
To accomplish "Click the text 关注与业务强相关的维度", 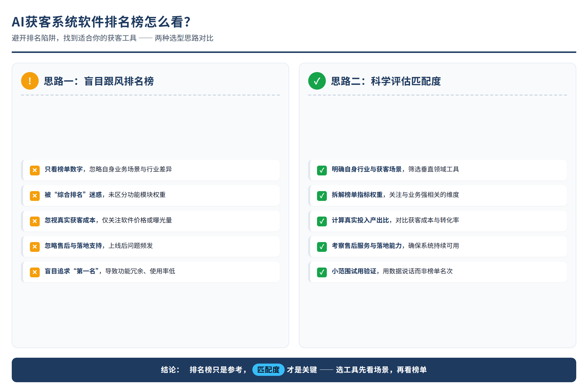I will coord(424,195).
